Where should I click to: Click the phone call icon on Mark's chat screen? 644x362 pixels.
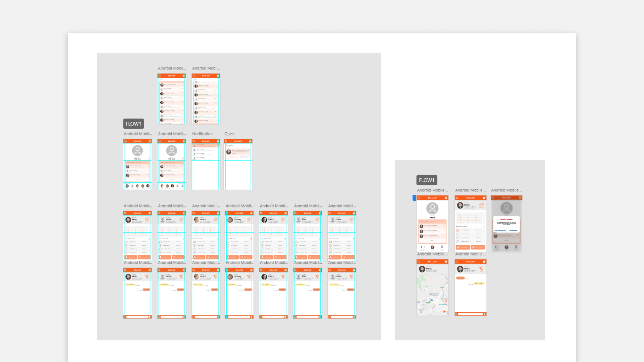tap(481, 268)
